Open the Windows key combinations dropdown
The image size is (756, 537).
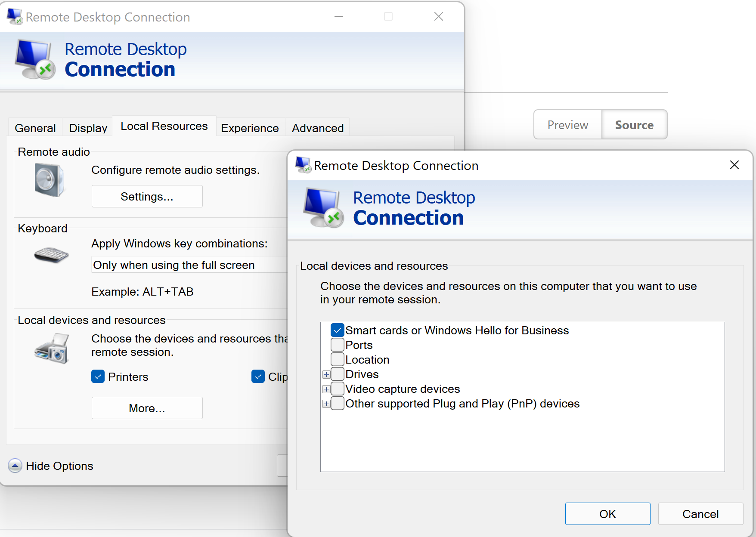click(189, 265)
